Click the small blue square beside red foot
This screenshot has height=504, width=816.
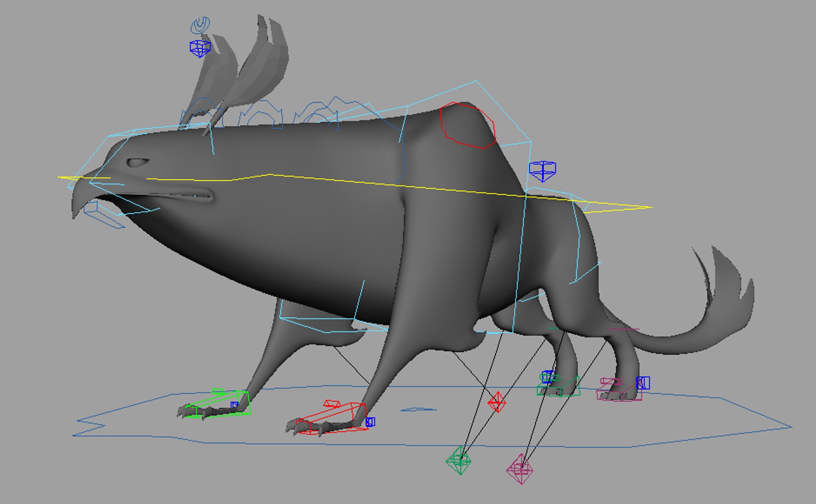(x=370, y=422)
